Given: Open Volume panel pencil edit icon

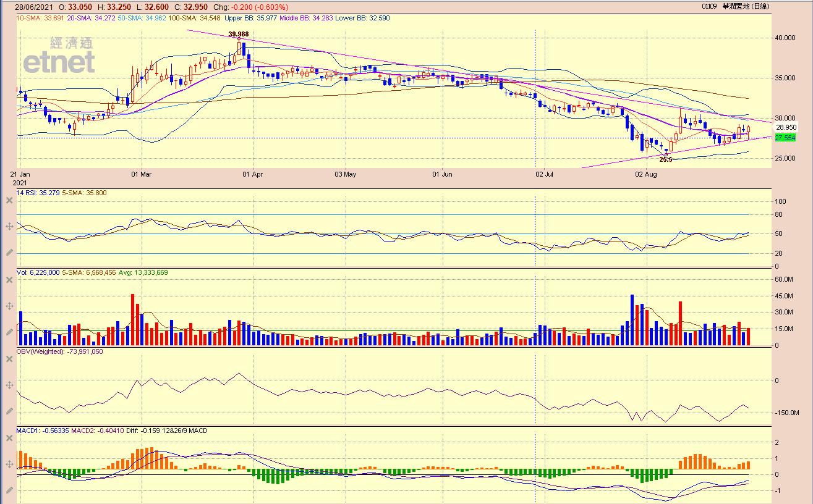Looking at the screenshot, I should [9, 332].
